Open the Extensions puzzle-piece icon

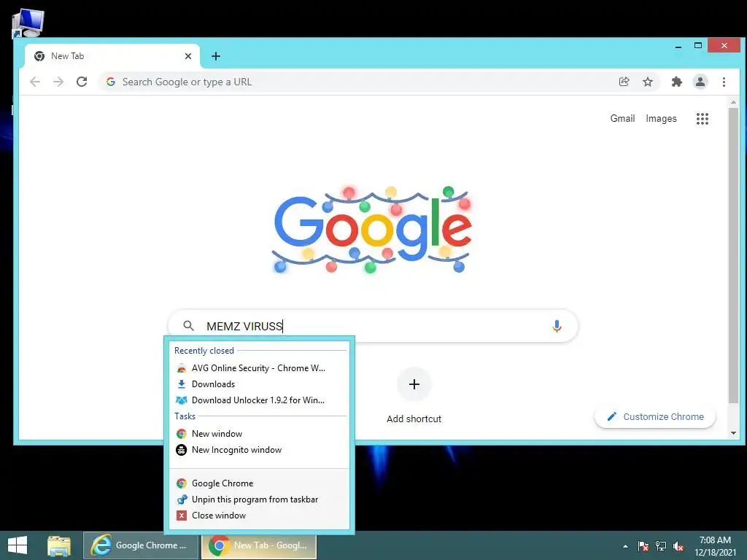click(676, 82)
